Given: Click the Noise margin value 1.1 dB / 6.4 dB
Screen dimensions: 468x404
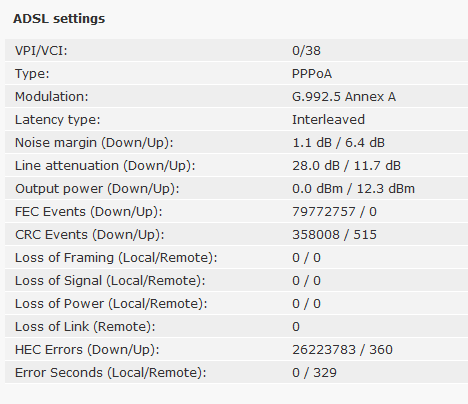Looking at the screenshot, I should [338, 143].
